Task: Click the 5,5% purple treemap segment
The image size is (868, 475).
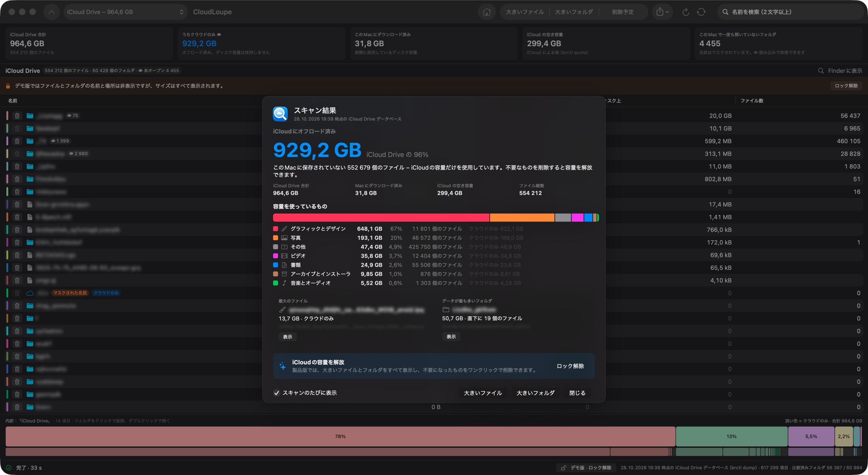Action: tap(811, 436)
